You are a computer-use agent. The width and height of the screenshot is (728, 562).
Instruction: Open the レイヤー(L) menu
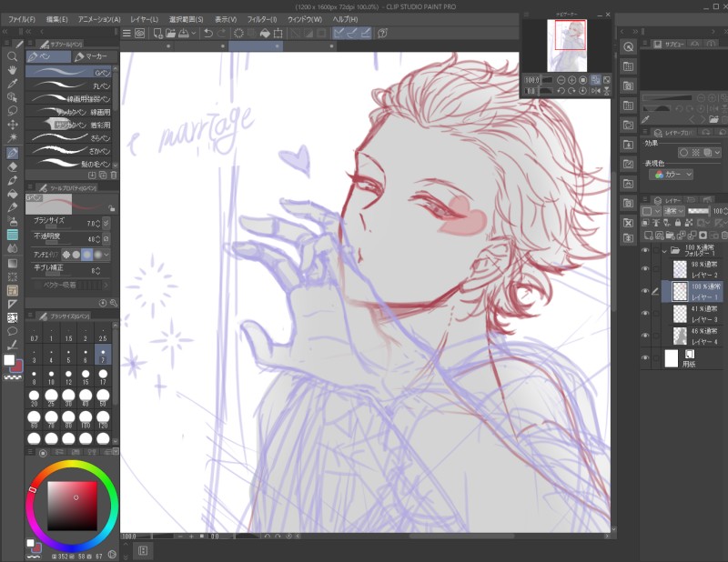(x=145, y=19)
